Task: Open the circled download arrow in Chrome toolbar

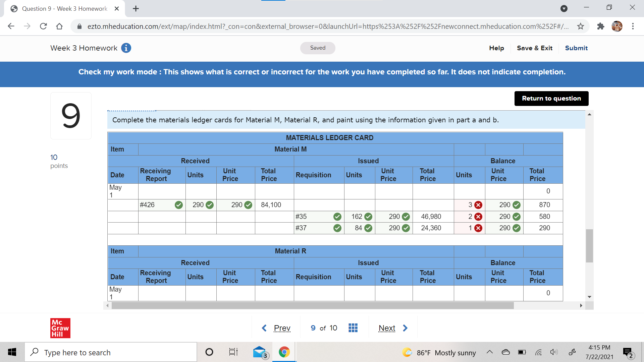Action: tap(564, 8)
